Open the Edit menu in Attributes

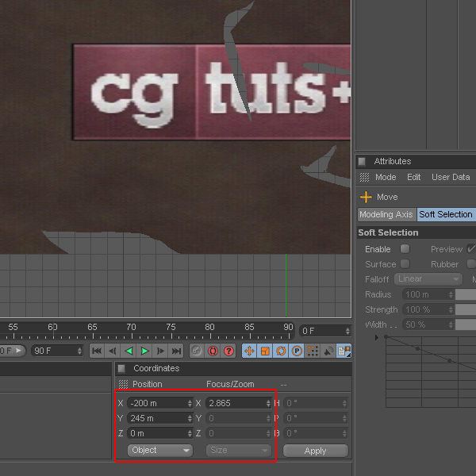tap(413, 177)
